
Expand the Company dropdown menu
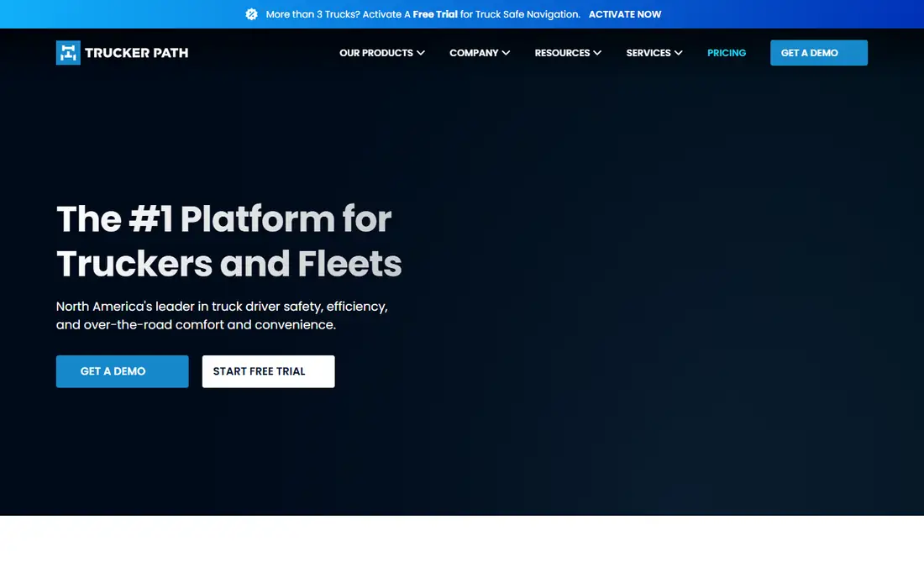tap(480, 52)
